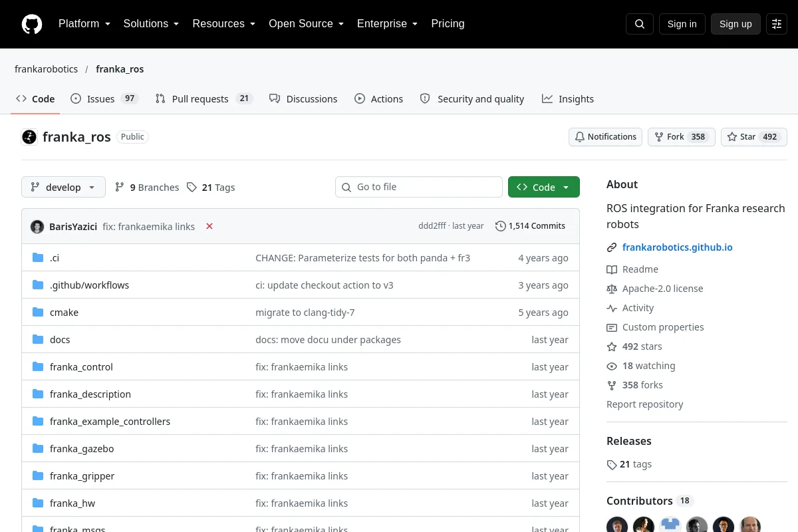
Task: Click the Notifications button
Action: [605, 137]
